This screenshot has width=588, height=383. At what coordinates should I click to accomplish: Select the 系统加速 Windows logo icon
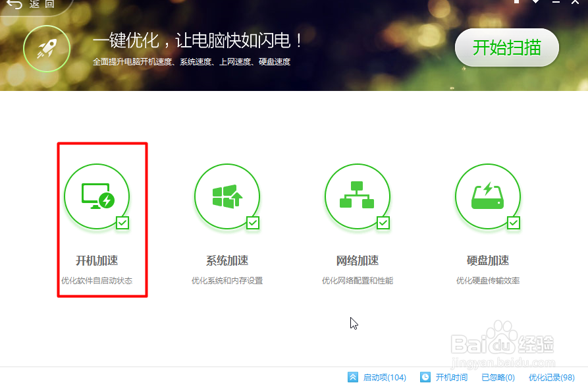click(x=227, y=196)
